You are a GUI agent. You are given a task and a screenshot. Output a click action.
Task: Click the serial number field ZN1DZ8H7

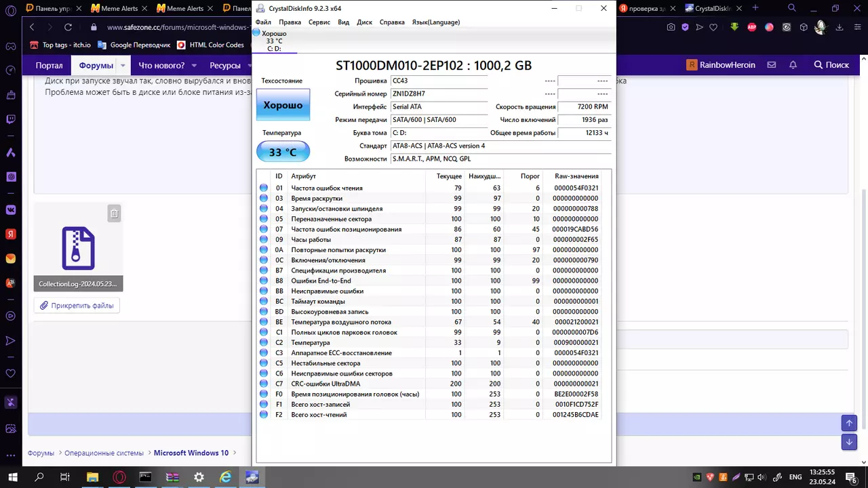click(439, 94)
